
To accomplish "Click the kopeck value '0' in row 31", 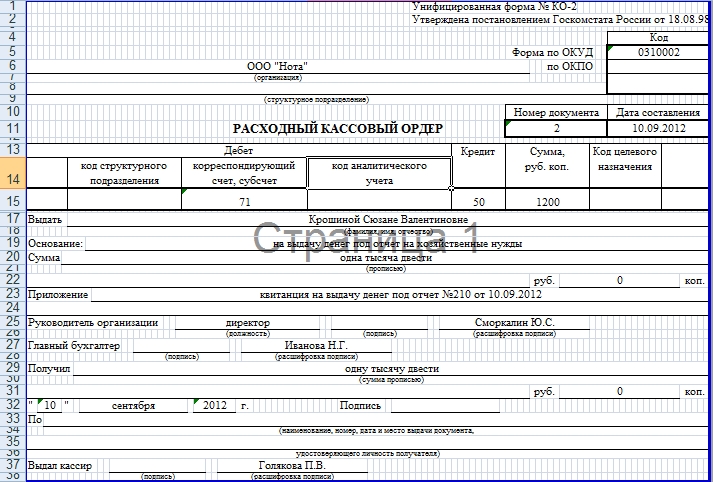I will [x=619, y=391].
